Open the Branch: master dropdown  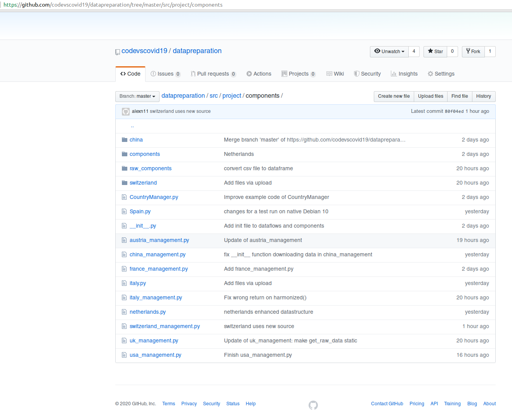click(137, 96)
